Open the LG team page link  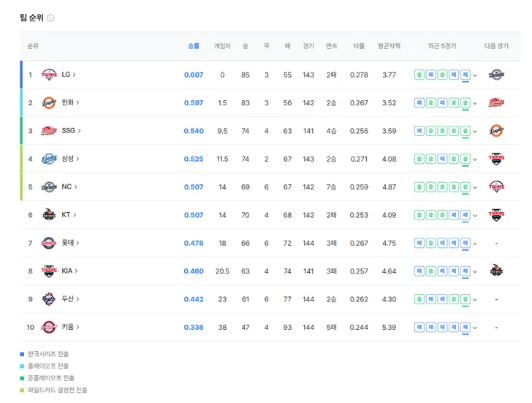[x=69, y=75]
